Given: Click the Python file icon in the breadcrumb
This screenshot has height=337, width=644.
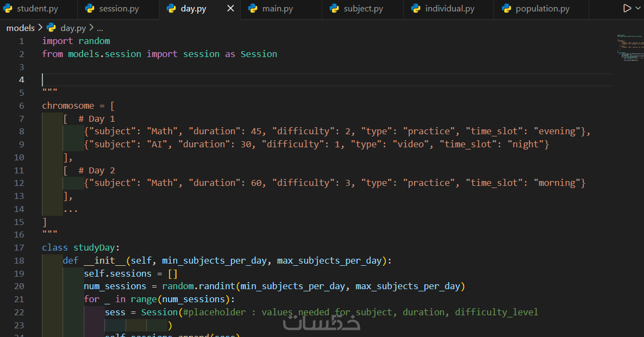Looking at the screenshot, I should point(52,28).
